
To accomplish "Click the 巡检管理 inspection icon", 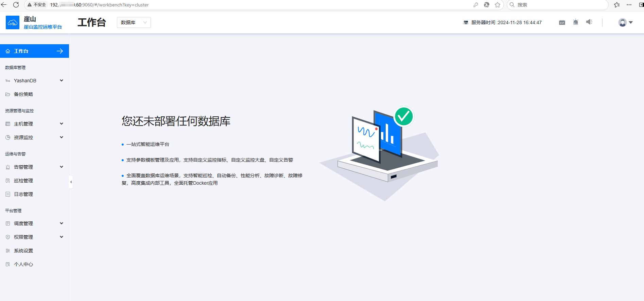I will pos(8,181).
